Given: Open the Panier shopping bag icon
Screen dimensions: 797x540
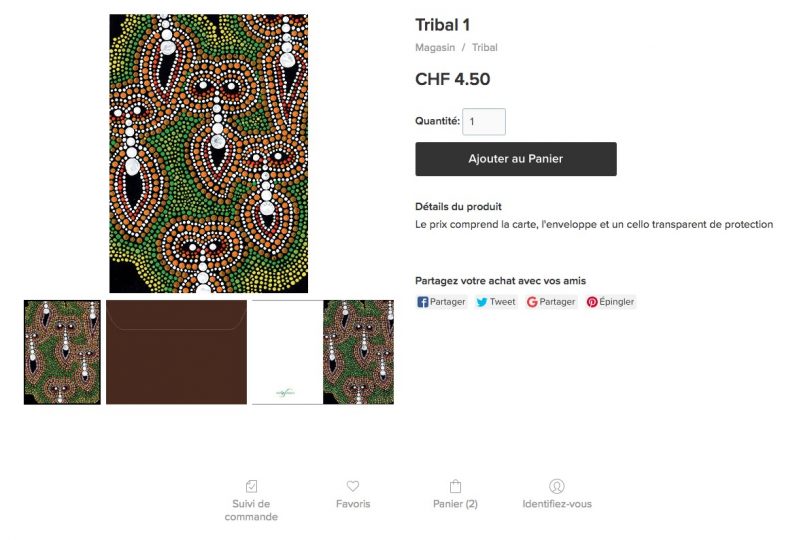Looking at the screenshot, I should pyautogui.click(x=455, y=487).
